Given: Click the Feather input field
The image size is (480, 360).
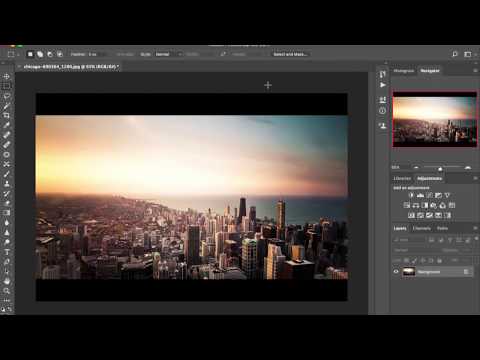Looking at the screenshot, I should pos(97,54).
